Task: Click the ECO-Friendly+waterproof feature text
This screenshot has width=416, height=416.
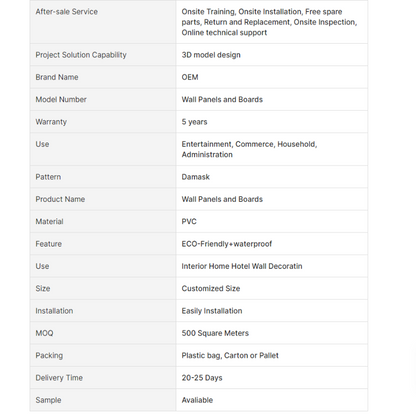Action: 227,244
